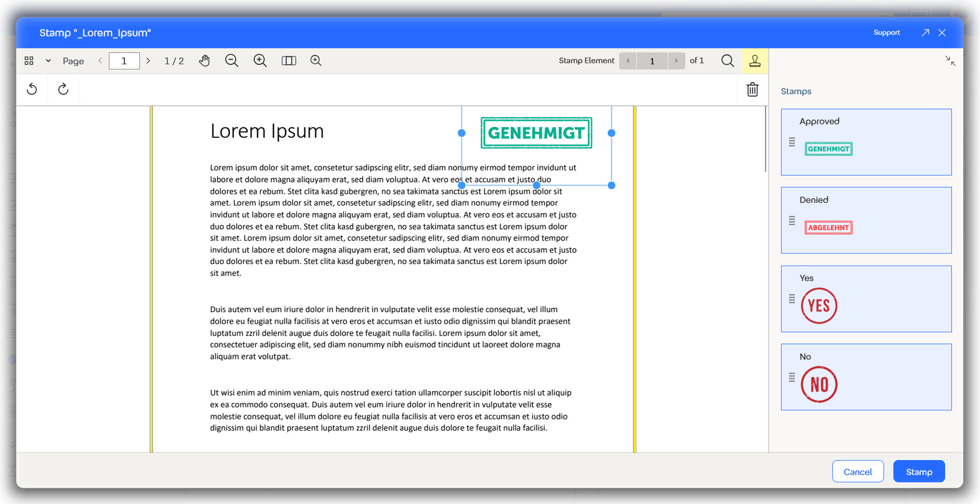Open the Support link

(886, 33)
